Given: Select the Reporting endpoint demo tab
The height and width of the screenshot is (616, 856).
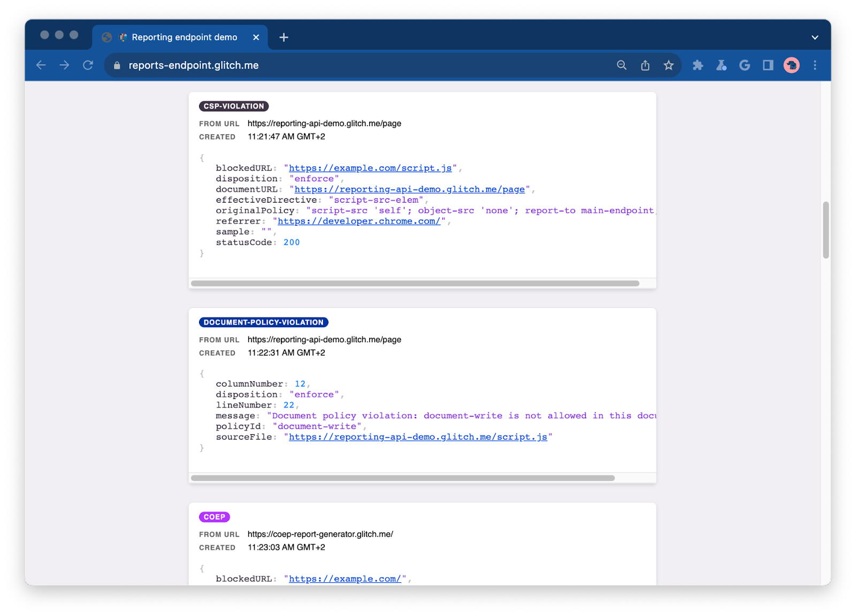Looking at the screenshot, I should point(180,37).
